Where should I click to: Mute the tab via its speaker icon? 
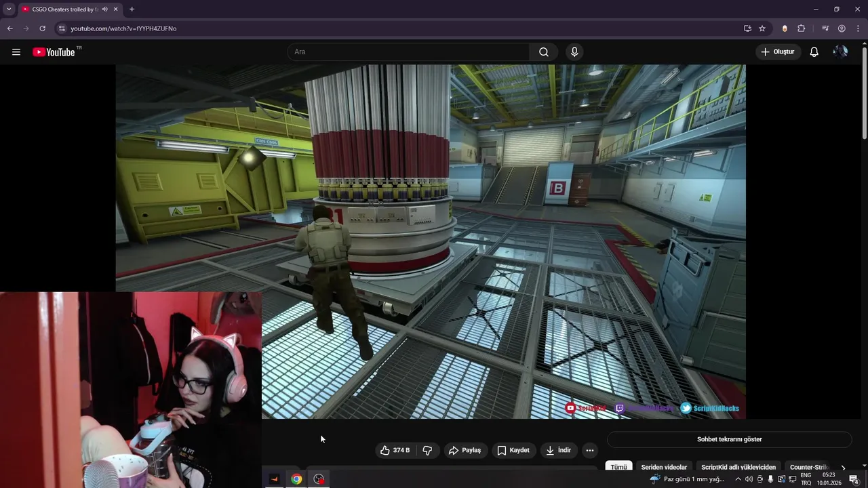[104, 9]
